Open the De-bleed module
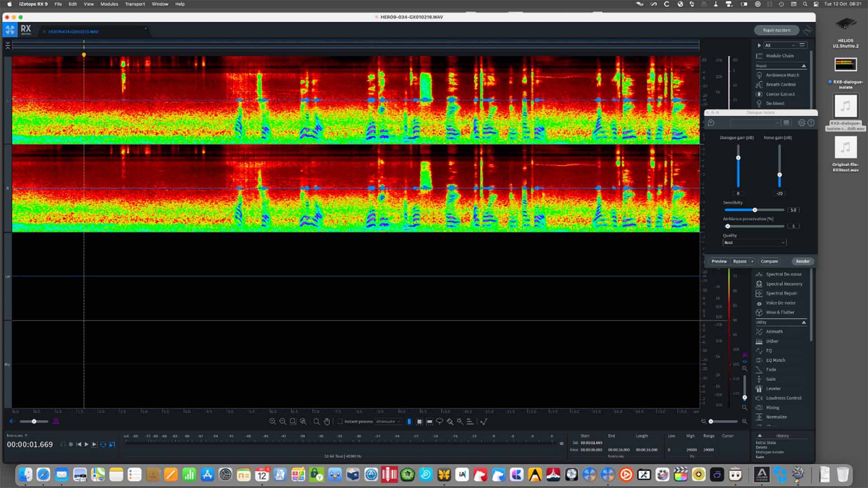The image size is (868, 488). [776, 103]
